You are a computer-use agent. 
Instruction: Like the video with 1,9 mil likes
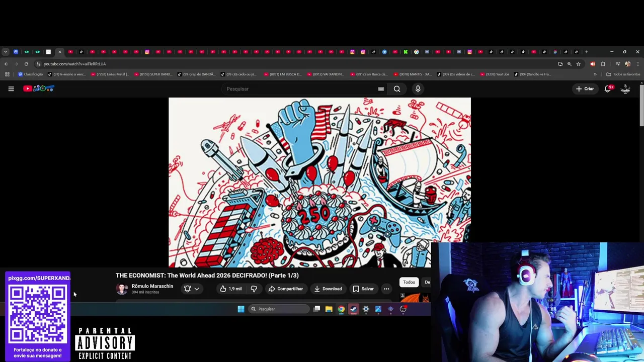pyautogui.click(x=230, y=289)
